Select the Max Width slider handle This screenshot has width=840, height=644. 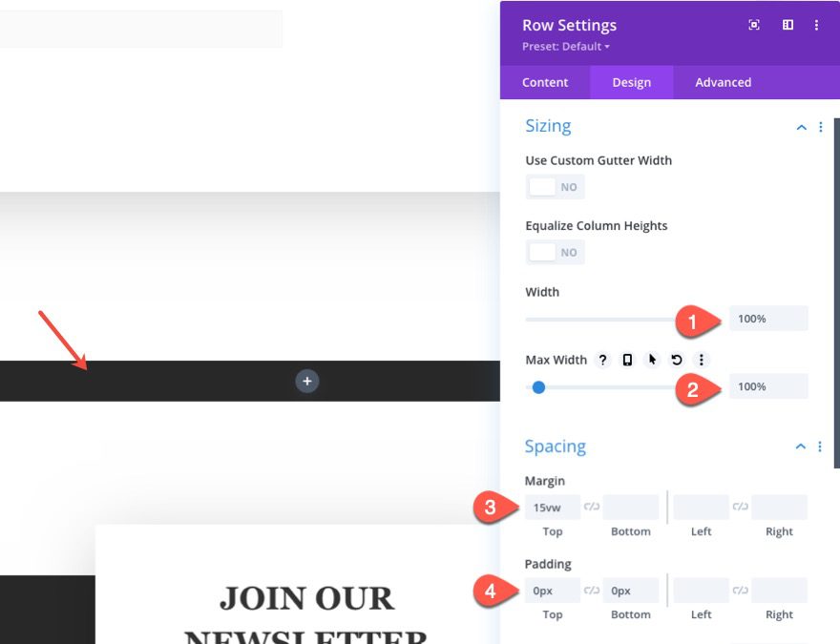[537, 387]
